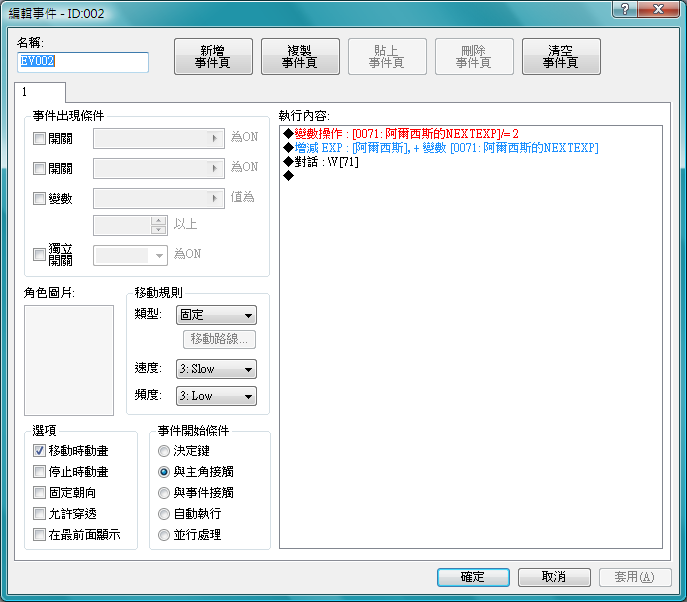Click the 取消 button
Screen dimensions: 687x602
point(554,577)
